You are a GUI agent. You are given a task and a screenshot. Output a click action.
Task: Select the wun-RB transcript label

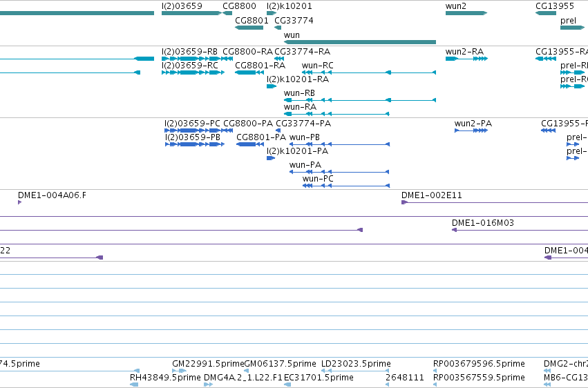(299, 93)
